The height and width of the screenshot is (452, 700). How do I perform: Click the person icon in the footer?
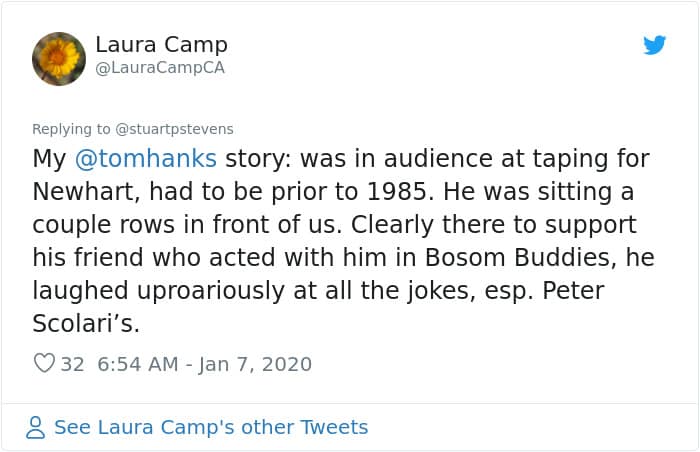coord(36,428)
